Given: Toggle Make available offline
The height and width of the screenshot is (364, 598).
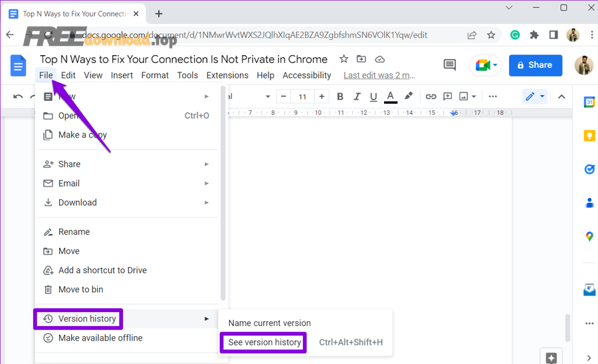Looking at the screenshot, I should point(128,337).
